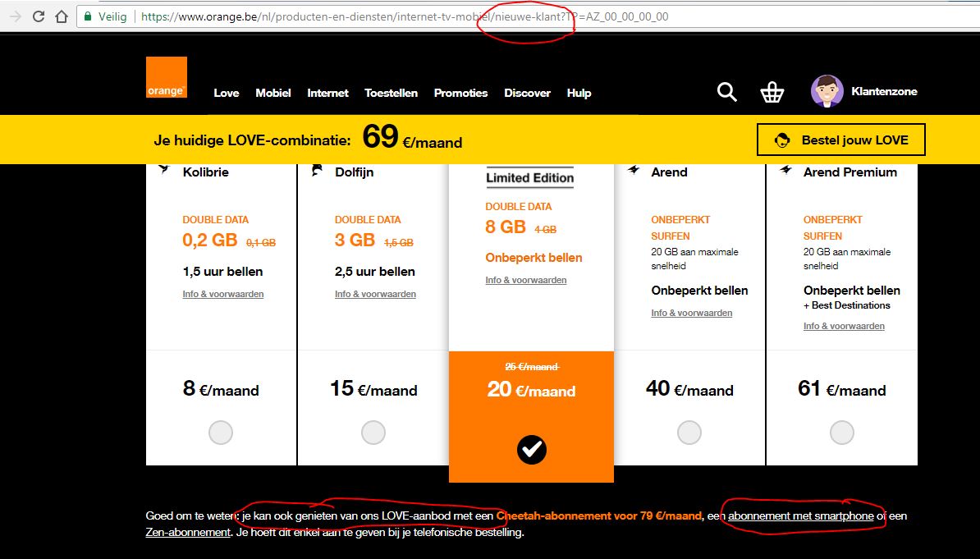This screenshot has width=980, height=559.
Task: Open the Toestellen menu
Action: [x=392, y=94]
